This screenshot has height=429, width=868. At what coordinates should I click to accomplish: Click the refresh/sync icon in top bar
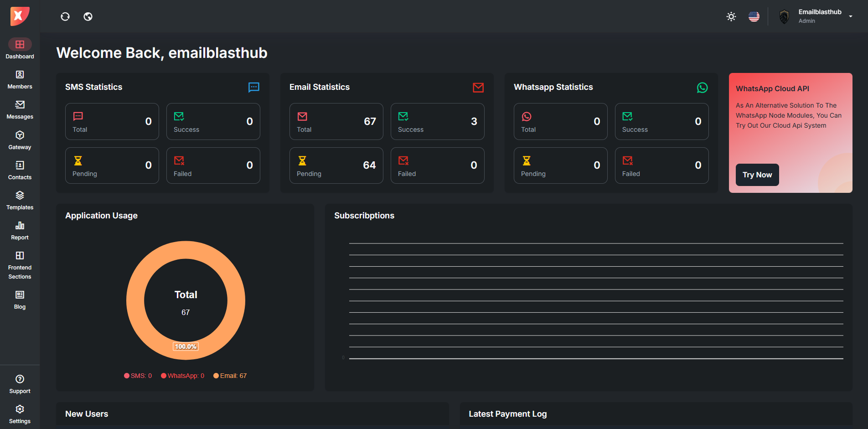click(x=65, y=16)
